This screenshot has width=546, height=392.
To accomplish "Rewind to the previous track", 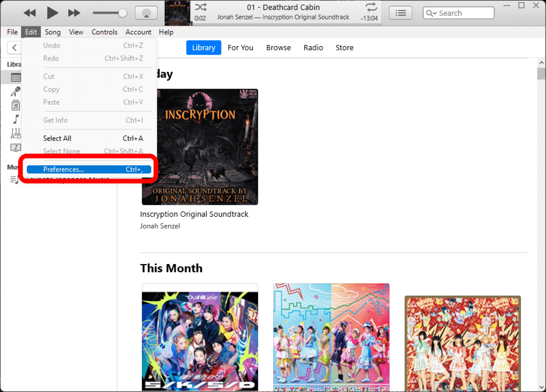I will [30, 13].
